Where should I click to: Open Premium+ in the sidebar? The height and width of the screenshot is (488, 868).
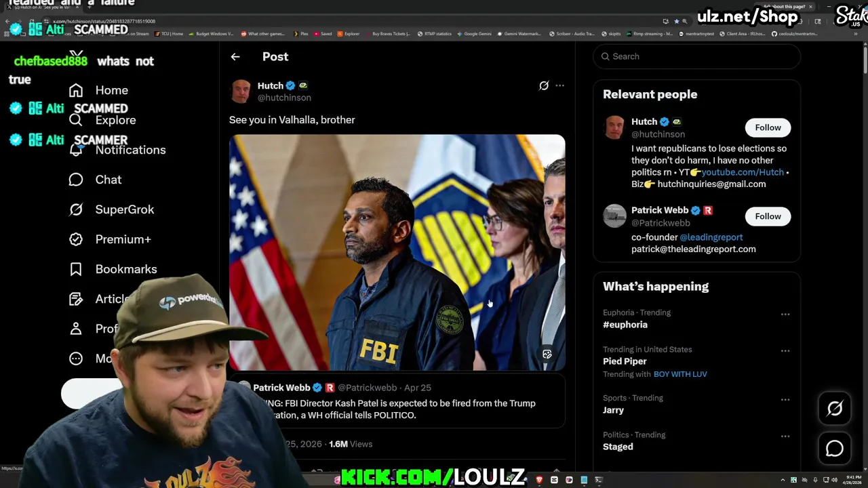point(123,239)
